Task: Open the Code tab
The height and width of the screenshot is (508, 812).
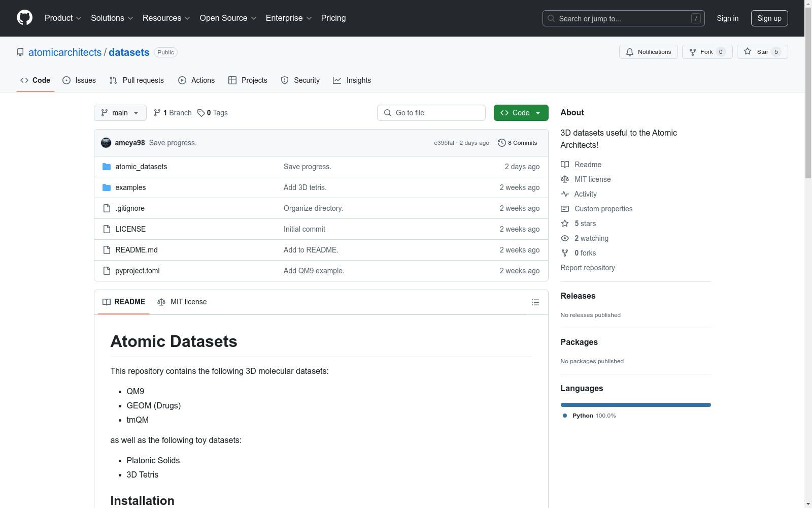Action: click(x=36, y=80)
